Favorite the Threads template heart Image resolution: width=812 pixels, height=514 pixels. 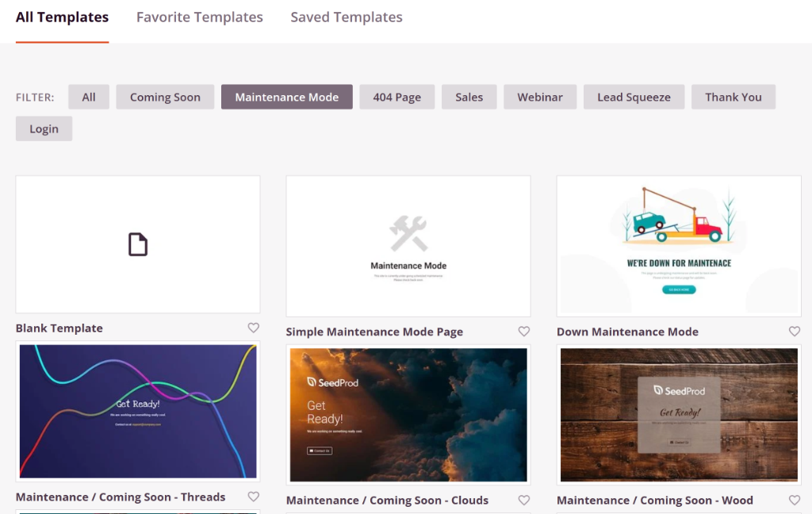pyautogui.click(x=253, y=497)
